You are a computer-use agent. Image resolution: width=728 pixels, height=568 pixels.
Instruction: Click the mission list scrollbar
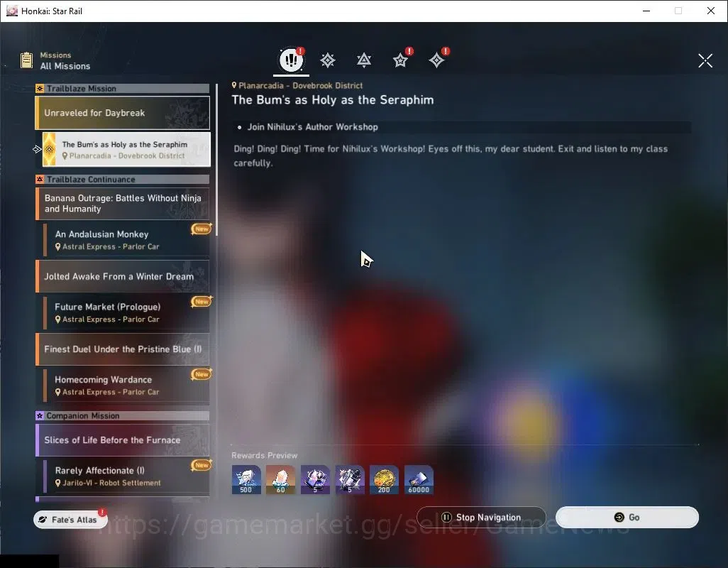(x=216, y=160)
